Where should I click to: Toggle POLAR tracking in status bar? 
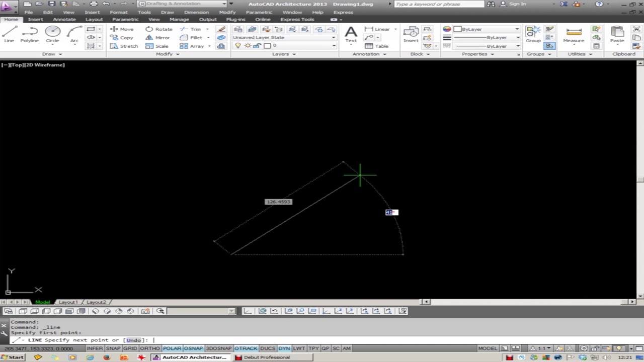click(172, 348)
